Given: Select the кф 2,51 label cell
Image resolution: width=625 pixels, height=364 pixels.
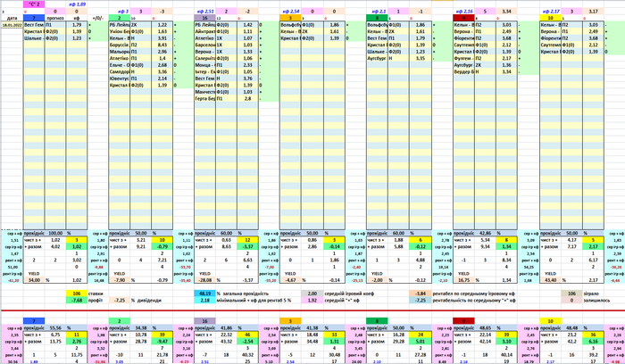Looking at the screenshot, I should (204, 11).
